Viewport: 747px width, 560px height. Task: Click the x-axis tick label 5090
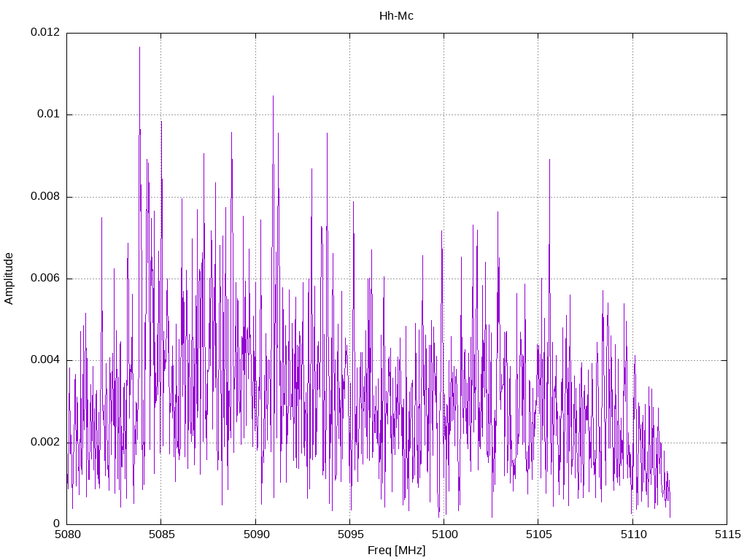tap(256, 534)
